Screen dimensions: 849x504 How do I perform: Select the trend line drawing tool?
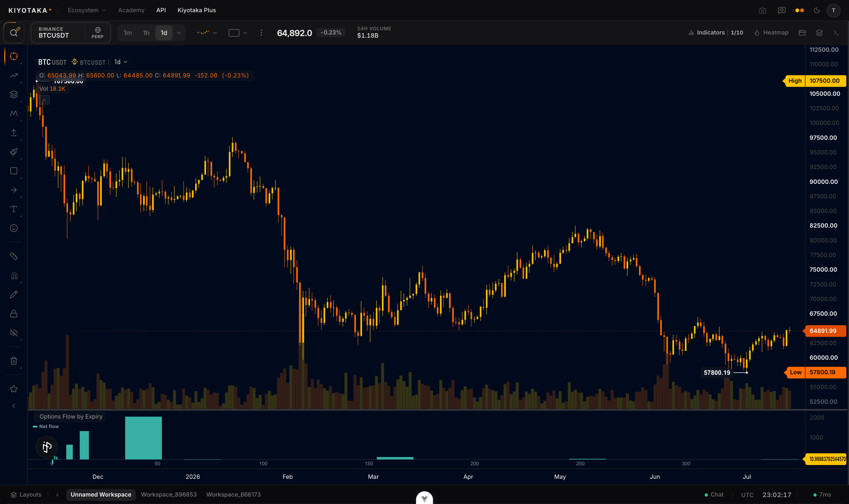click(14, 75)
